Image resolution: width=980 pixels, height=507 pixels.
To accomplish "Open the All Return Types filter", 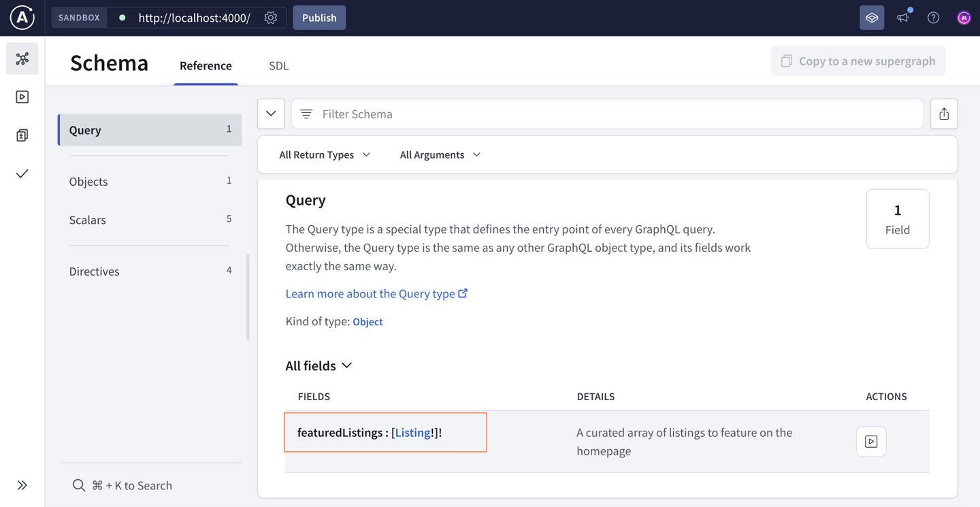I will pyautogui.click(x=324, y=154).
